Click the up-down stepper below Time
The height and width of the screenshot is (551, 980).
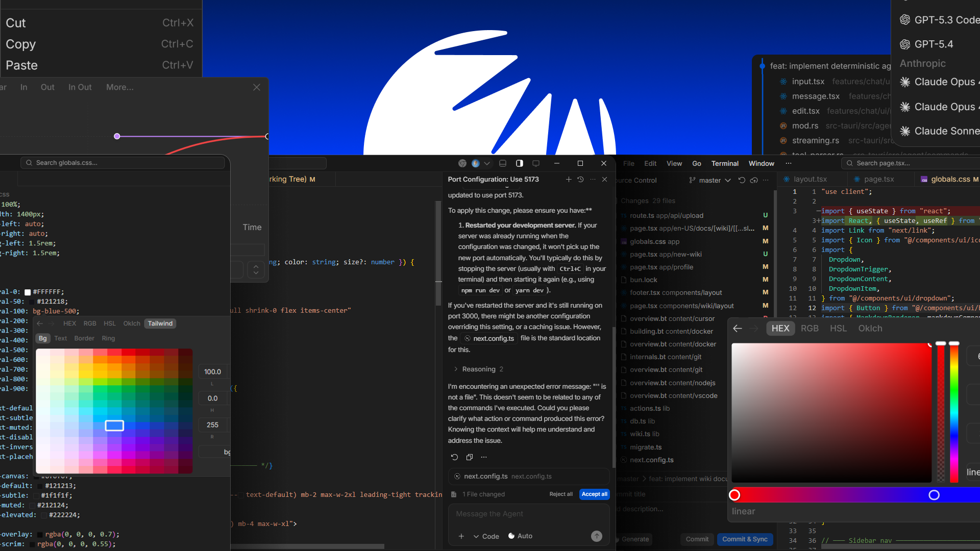click(256, 269)
